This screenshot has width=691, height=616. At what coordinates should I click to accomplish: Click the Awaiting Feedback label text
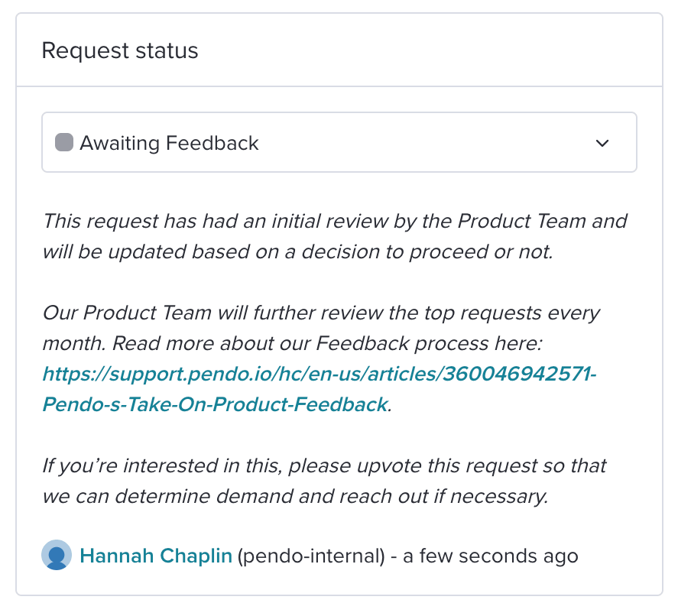169,143
